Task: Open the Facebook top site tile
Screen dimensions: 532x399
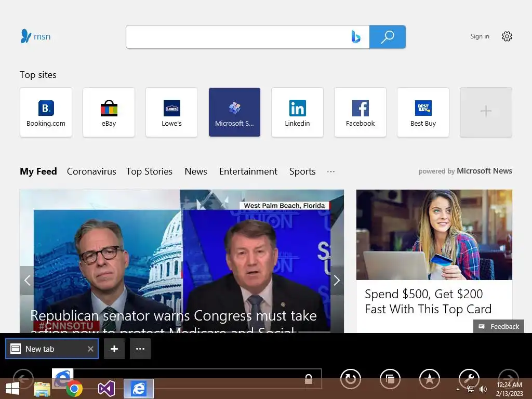Action: (361, 112)
